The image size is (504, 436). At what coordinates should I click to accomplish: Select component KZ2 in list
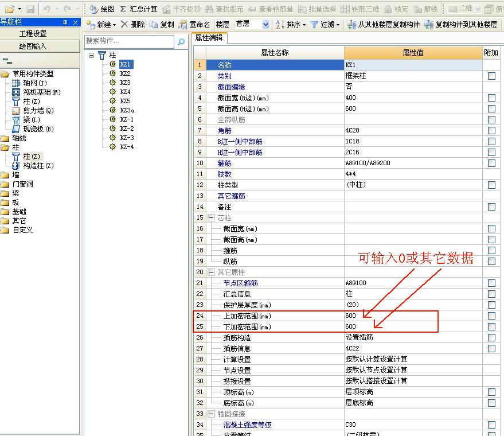[x=125, y=73]
